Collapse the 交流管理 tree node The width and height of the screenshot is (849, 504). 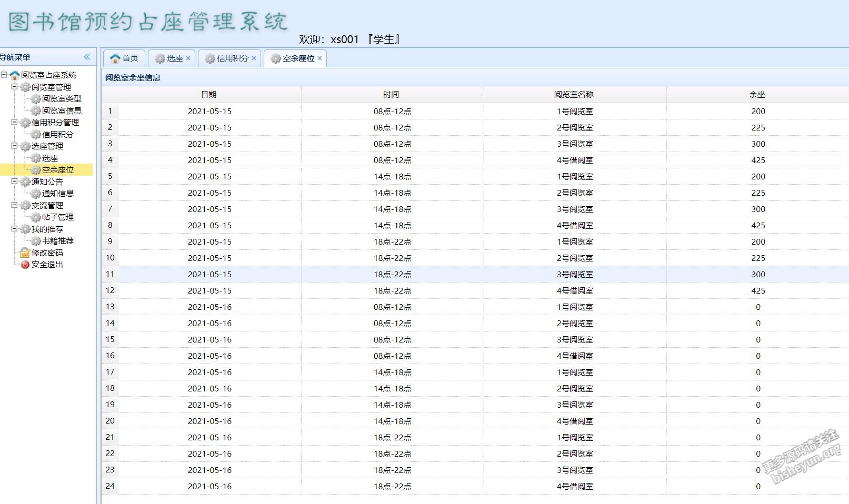[15, 205]
